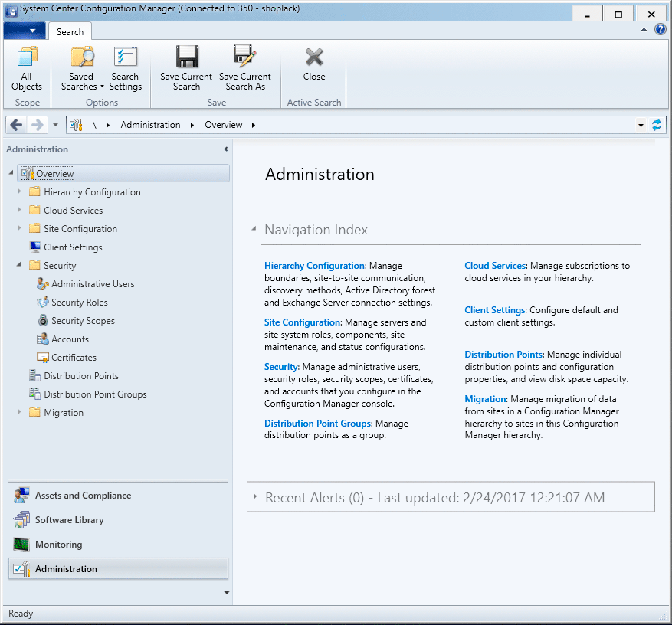Collapse the Administration navigation pane
The image size is (672, 625).
225,149
